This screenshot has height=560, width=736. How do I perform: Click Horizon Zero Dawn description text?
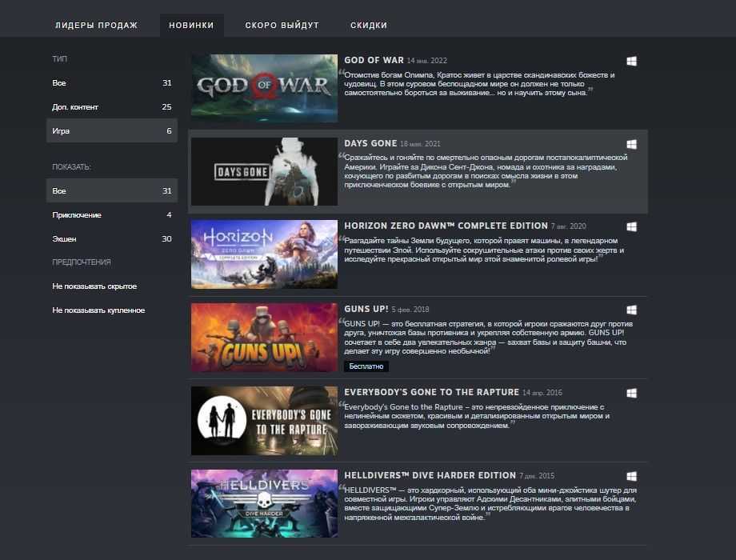click(x=484, y=250)
